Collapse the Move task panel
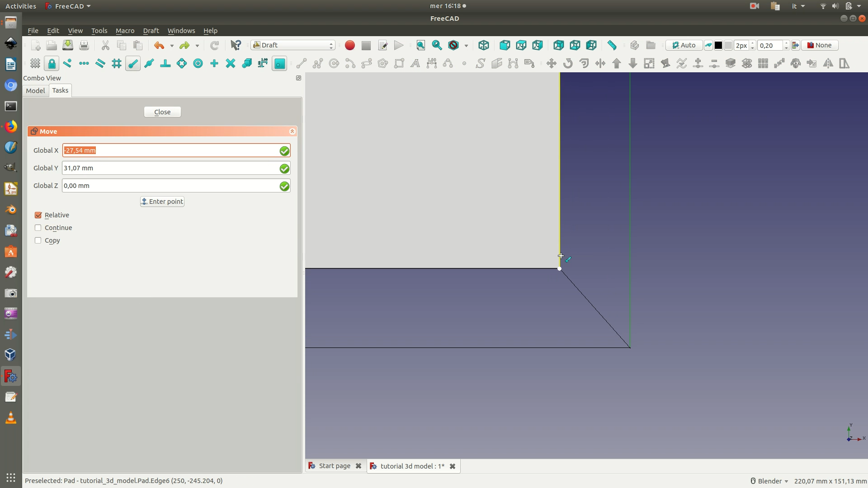Viewport: 868px width, 488px height. coord(292,131)
